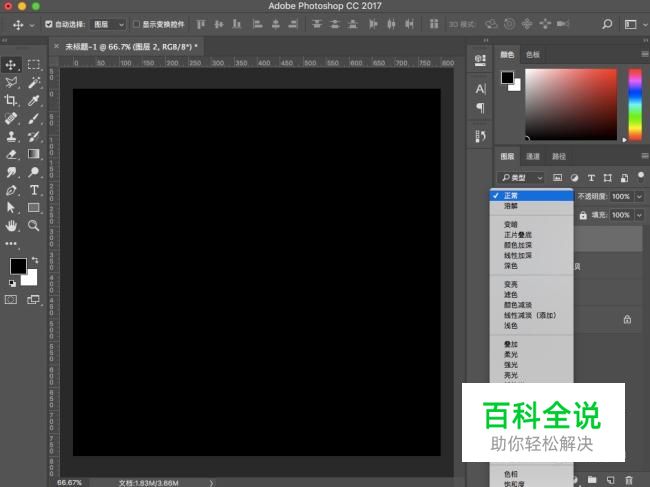Activate the Horizontal Type tool
Viewport: 650px width, 487px height.
pyautogui.click(x=34, y=190)
